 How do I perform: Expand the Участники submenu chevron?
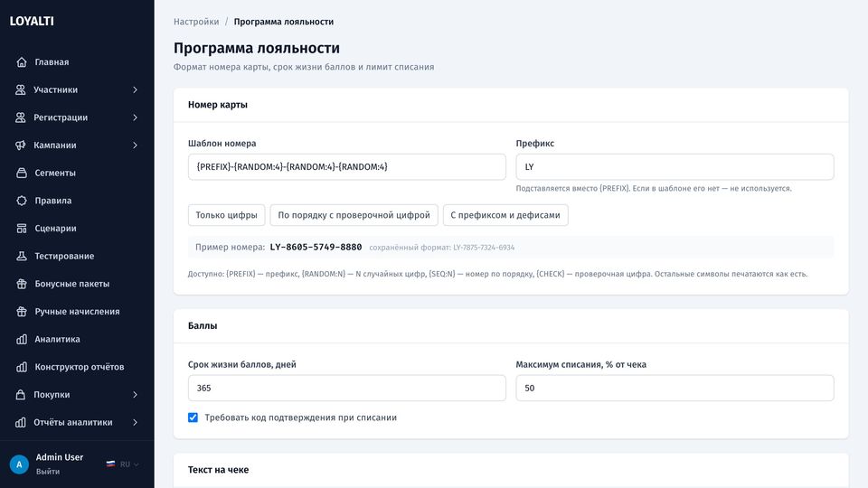(x=135, y=89)
